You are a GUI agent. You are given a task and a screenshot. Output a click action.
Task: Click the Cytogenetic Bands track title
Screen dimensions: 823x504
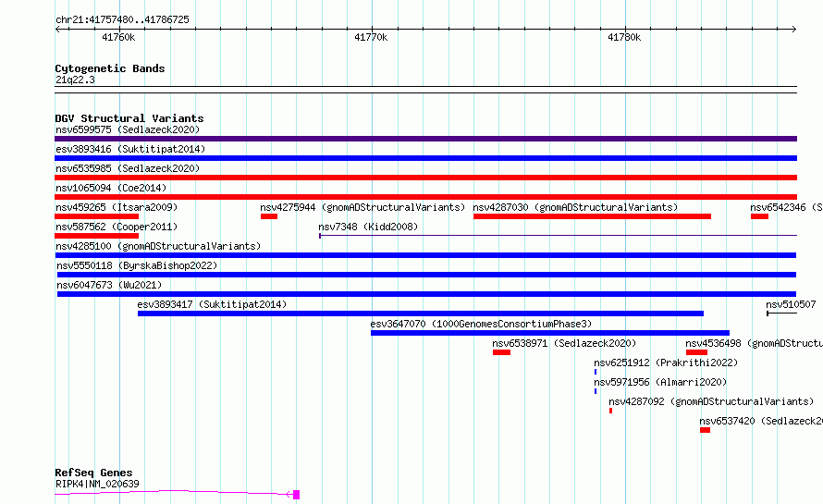tap(110, 68)
